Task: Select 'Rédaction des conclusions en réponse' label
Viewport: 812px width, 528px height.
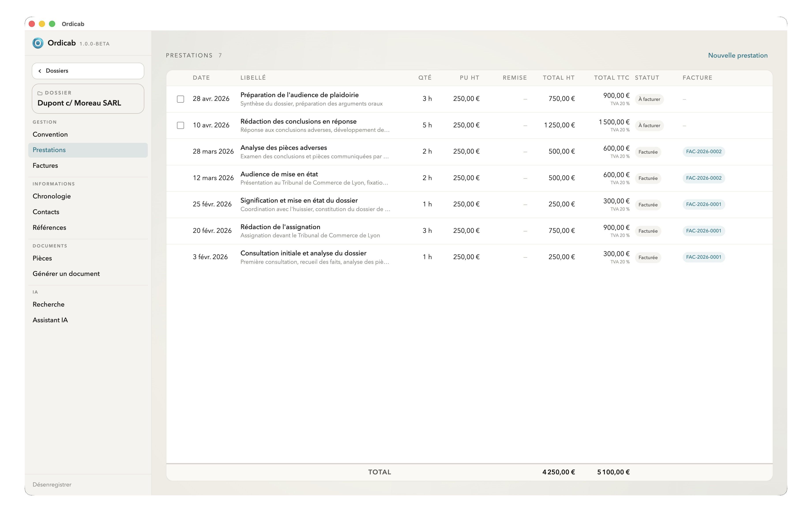Action: [298, 121]
